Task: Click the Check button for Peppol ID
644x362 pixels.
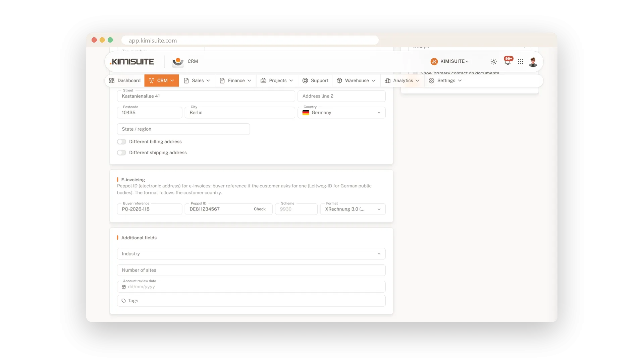Action: click(x=260, y=209)
